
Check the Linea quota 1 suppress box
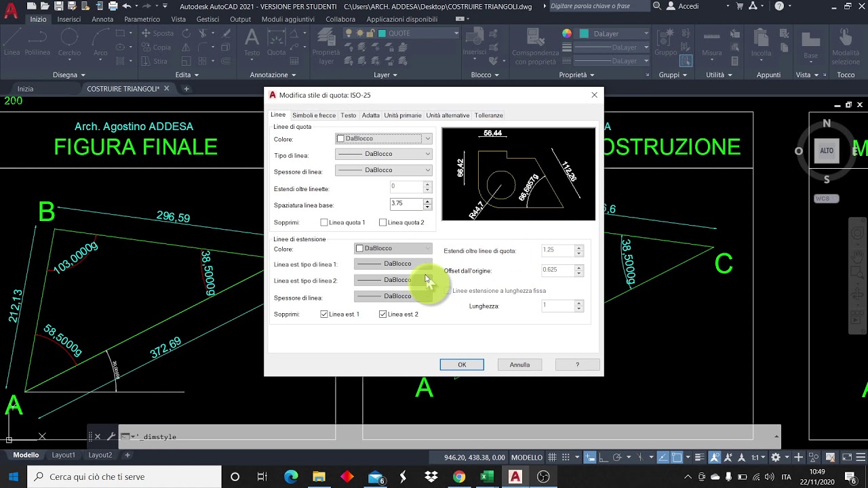coord(324,222)
